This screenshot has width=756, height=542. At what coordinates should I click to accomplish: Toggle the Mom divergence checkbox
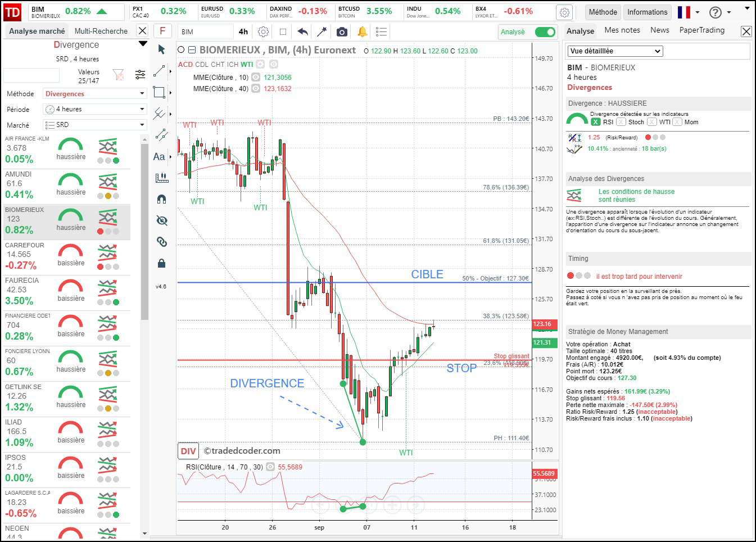coord(677,122)
